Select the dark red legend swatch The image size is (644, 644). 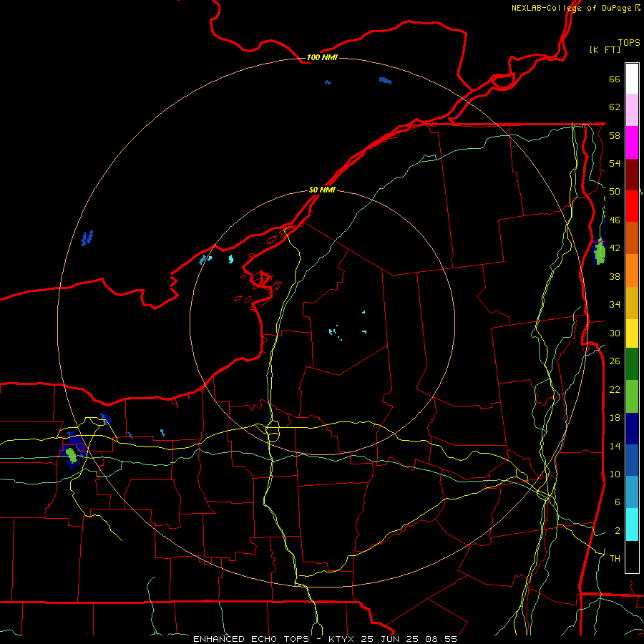coord(632,175)
